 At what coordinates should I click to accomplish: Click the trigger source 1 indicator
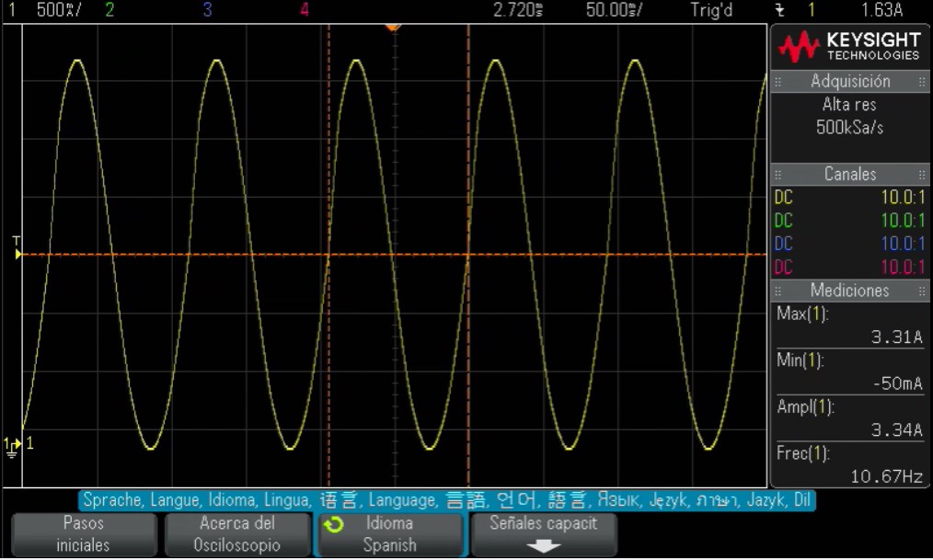point(811,9)
